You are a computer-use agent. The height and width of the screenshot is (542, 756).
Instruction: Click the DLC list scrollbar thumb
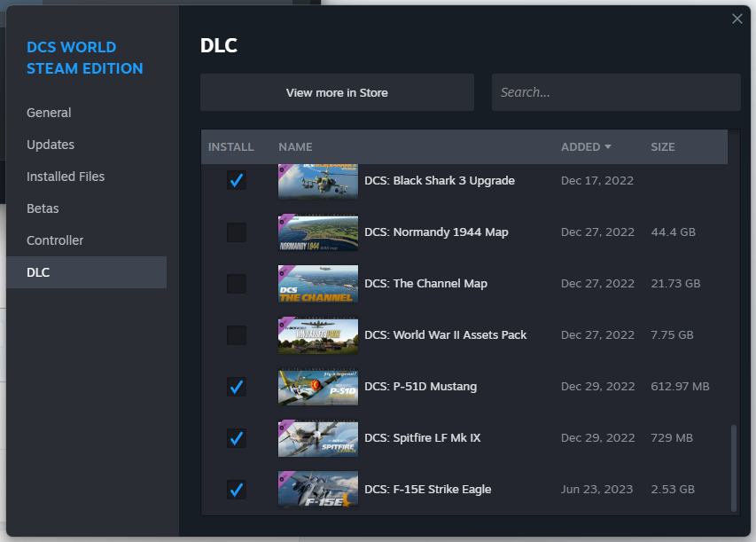click(734, 467)
